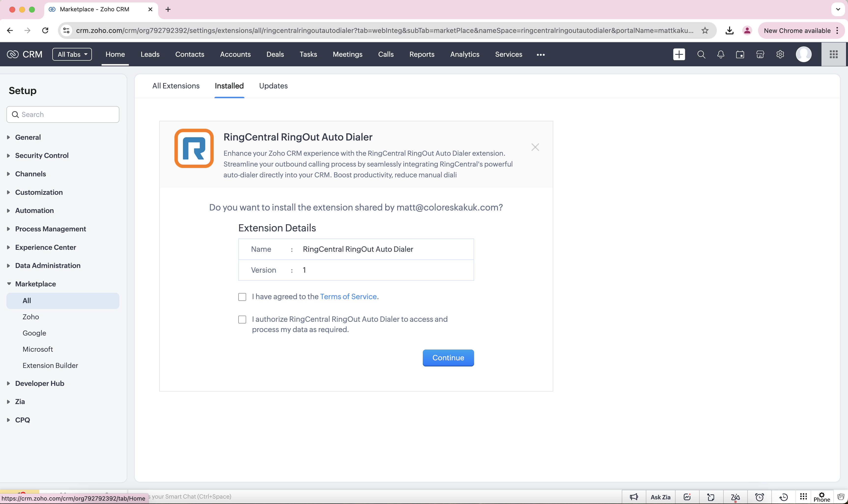Select Microsoft under Marketplace

38,350
